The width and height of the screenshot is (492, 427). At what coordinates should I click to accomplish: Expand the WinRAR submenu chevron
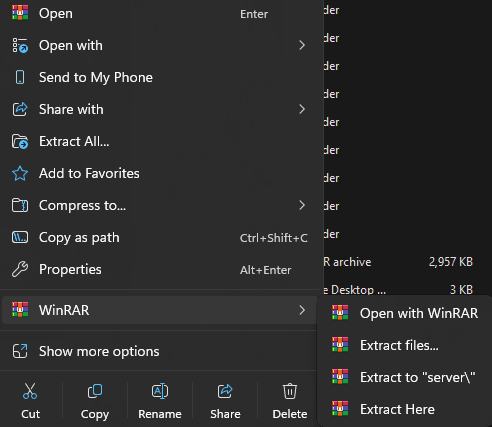[x=302, y=310]
